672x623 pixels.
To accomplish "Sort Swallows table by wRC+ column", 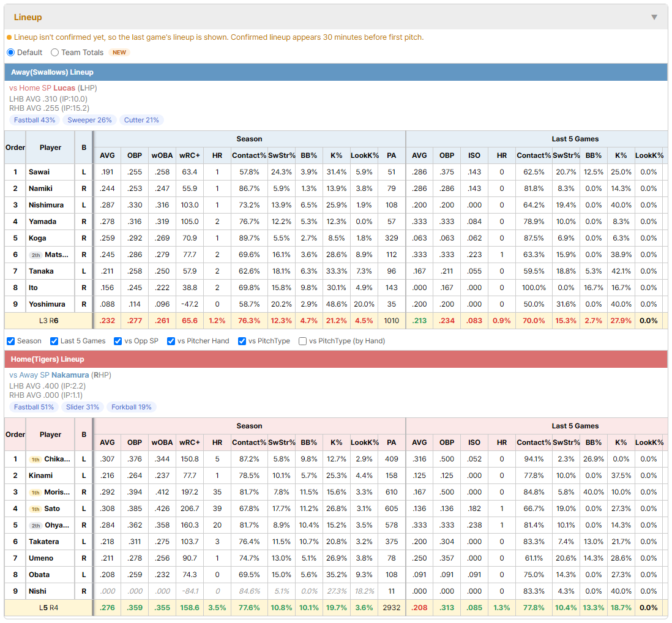I will (190, 155).
